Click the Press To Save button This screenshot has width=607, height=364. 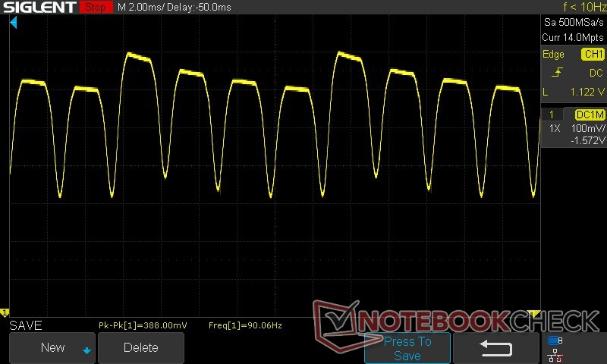tap(407, 348)
